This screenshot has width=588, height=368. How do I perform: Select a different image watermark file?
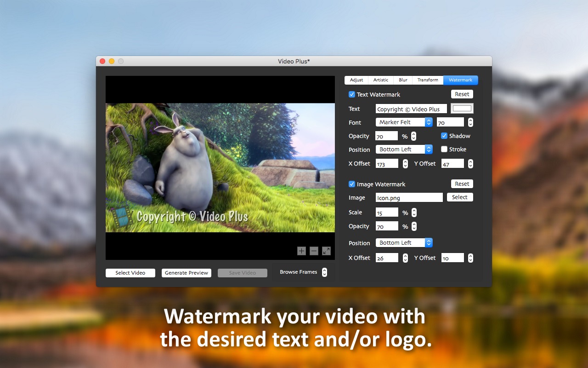[x=460, y=197]
